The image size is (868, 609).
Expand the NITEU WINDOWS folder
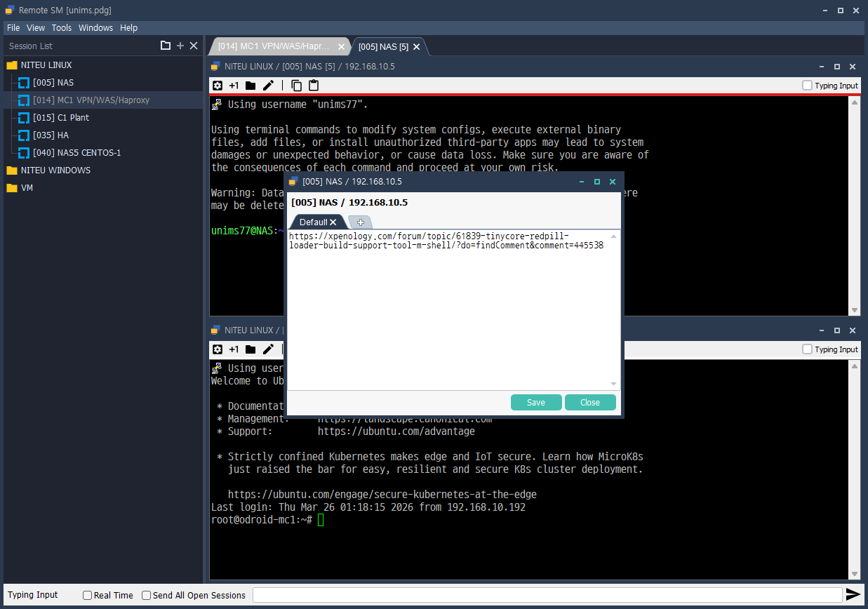(12, 170)
